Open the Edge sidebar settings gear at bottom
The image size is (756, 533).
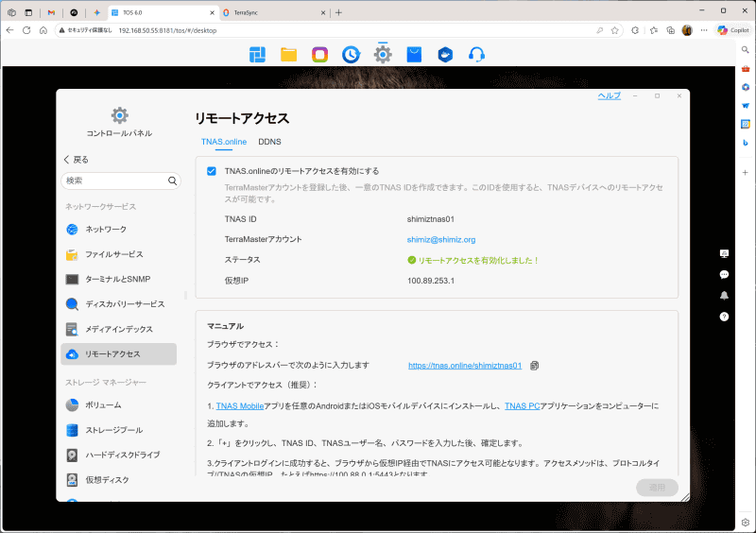click(x=745, y=523)
